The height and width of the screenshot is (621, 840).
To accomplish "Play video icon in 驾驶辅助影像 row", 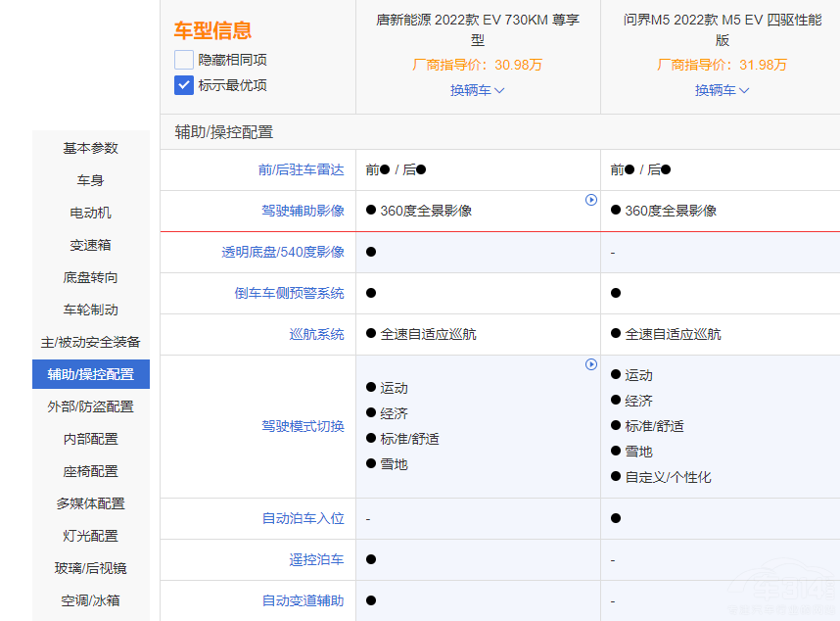I will point(591,200).
